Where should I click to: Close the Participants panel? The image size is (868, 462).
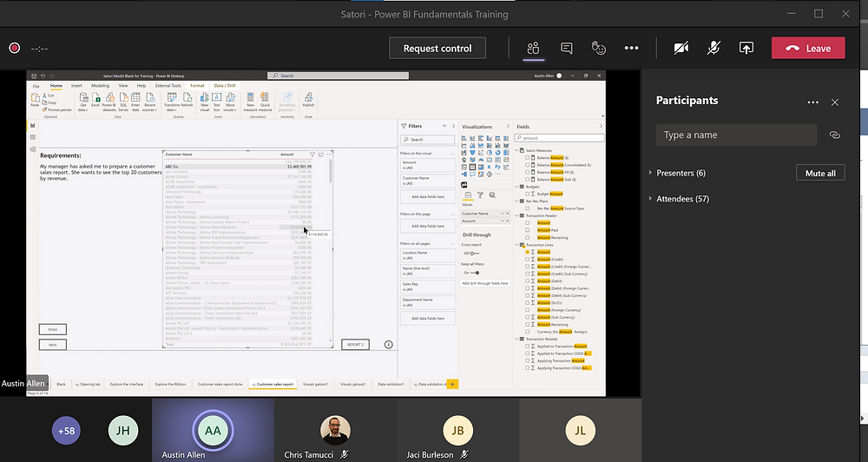coord(835,102)
